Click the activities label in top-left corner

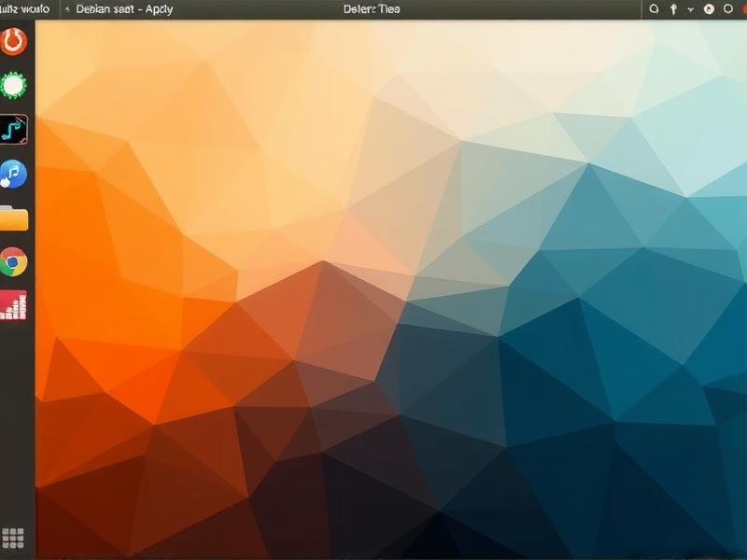[24, 9]
